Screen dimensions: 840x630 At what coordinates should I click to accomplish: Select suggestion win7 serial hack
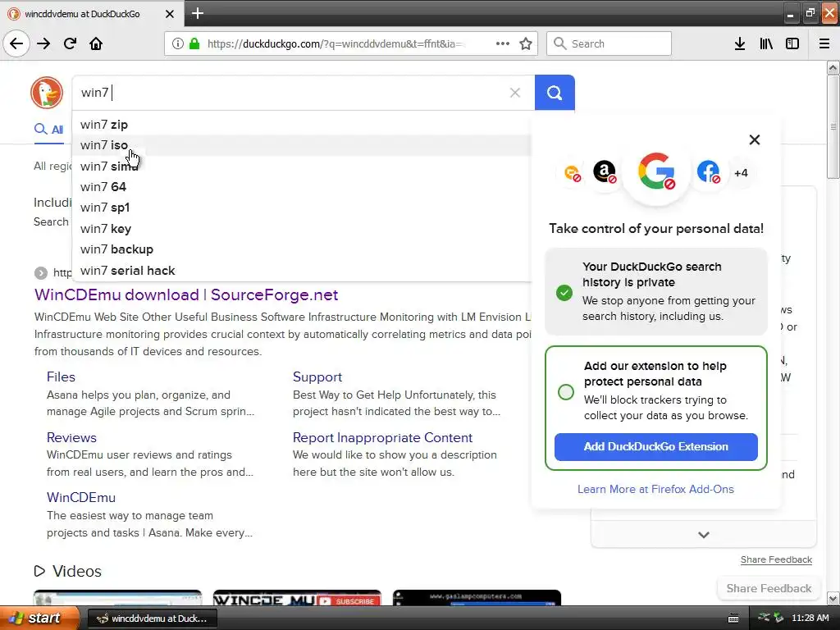(x=302, y=271)
